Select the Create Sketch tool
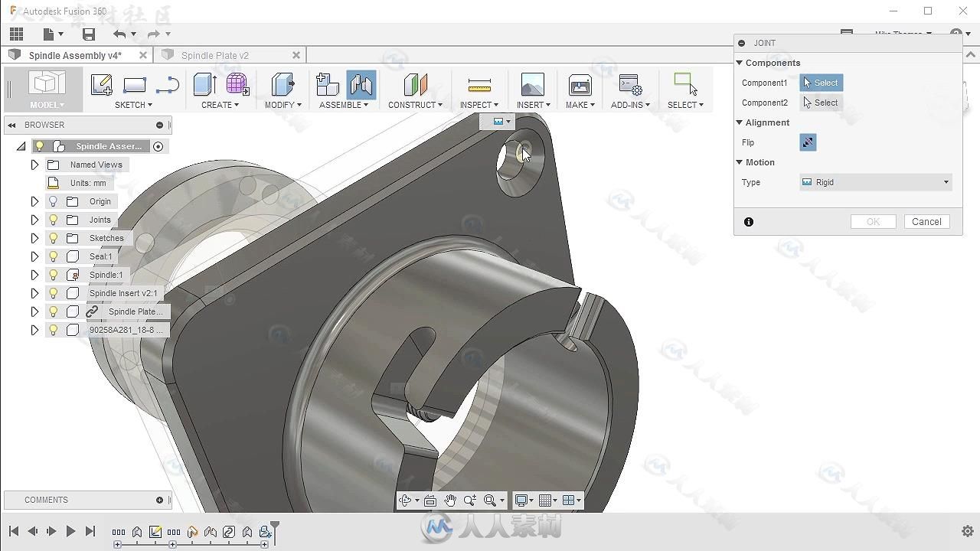This screenshot has height=551, width=980. (101, 84)
